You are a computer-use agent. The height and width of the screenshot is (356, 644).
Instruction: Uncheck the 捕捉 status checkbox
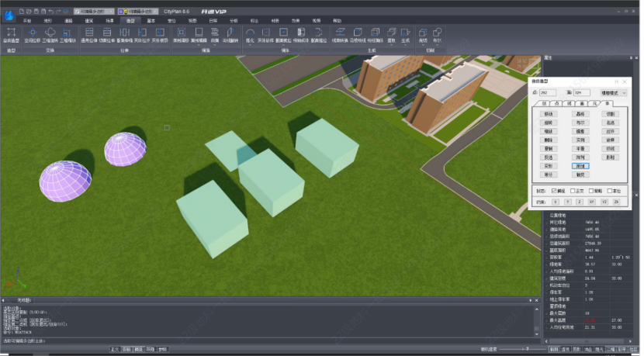tap(554, 190)
